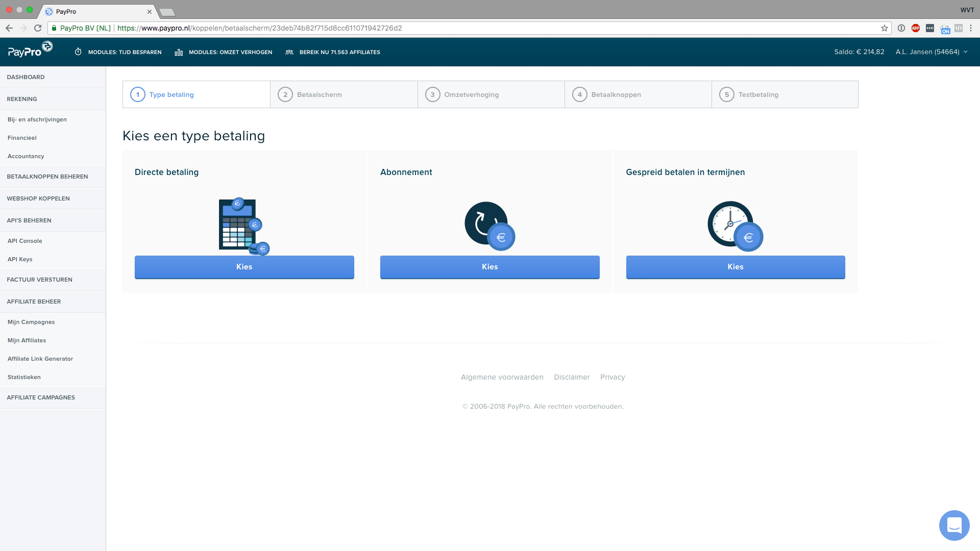Select step 1 Type betaling
The image size is (980, 551).
197,94
